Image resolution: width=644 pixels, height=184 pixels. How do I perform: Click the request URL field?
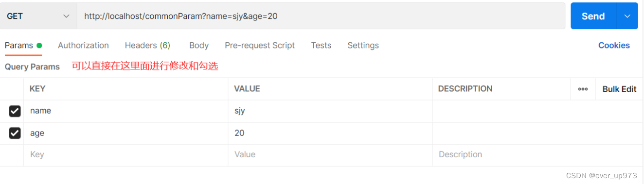[x=321, y=16]
